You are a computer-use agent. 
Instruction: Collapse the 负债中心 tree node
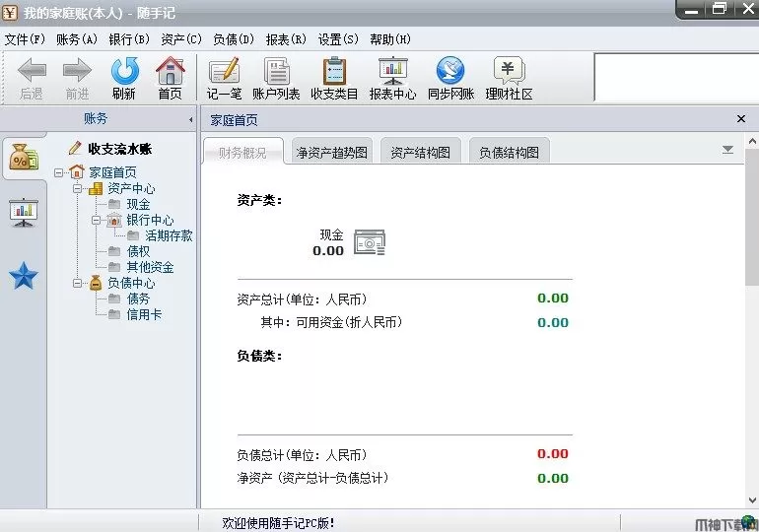coord(79,283)
